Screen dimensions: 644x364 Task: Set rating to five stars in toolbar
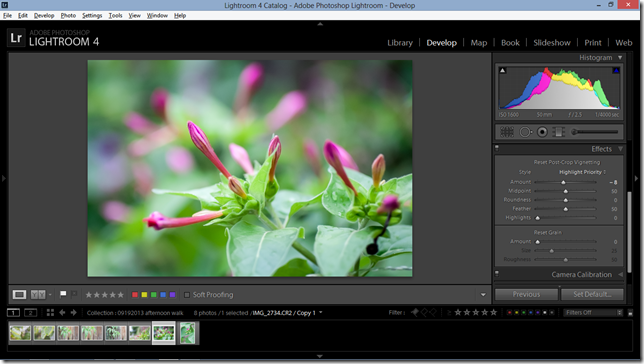pyautogui.click(x=120, y=295)
